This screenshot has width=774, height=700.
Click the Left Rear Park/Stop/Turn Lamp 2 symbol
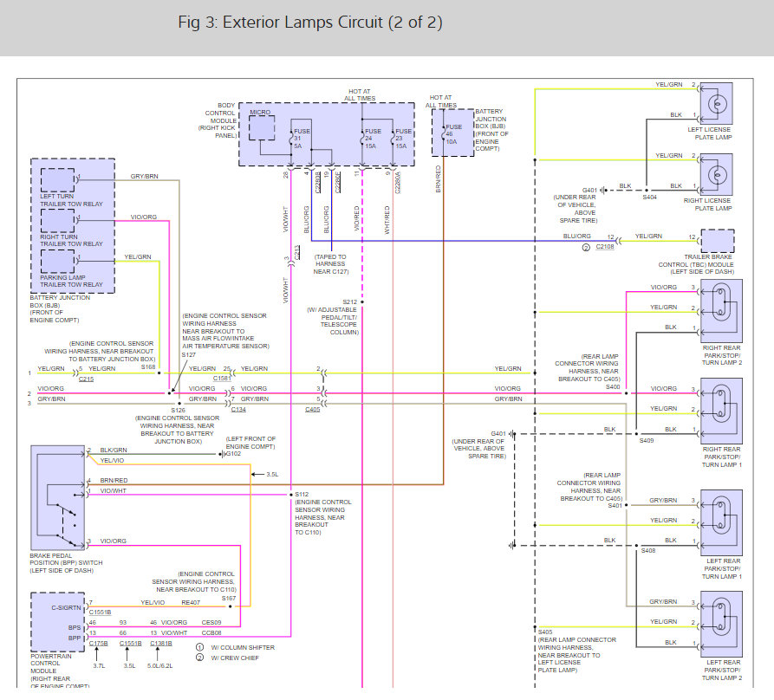(721, 624)
